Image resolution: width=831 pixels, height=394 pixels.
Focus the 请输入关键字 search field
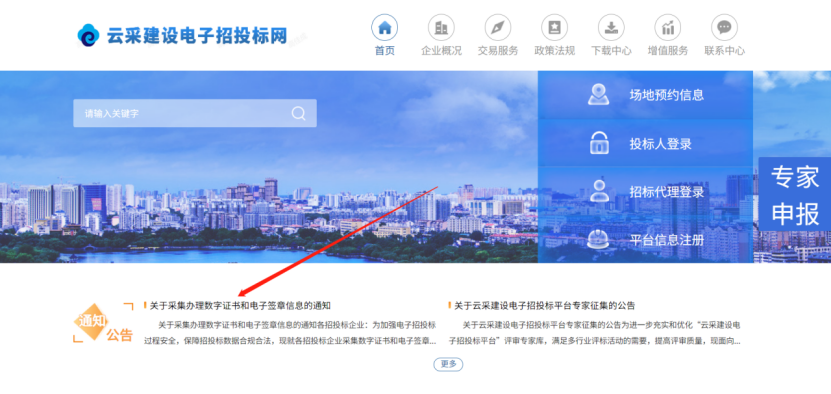(195, 113)
